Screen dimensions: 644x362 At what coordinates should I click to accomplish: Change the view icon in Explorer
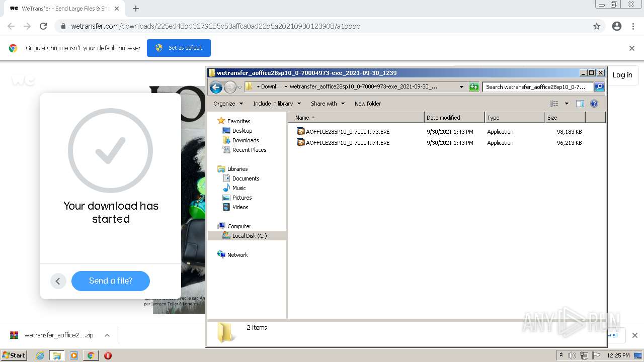[554, 104]
